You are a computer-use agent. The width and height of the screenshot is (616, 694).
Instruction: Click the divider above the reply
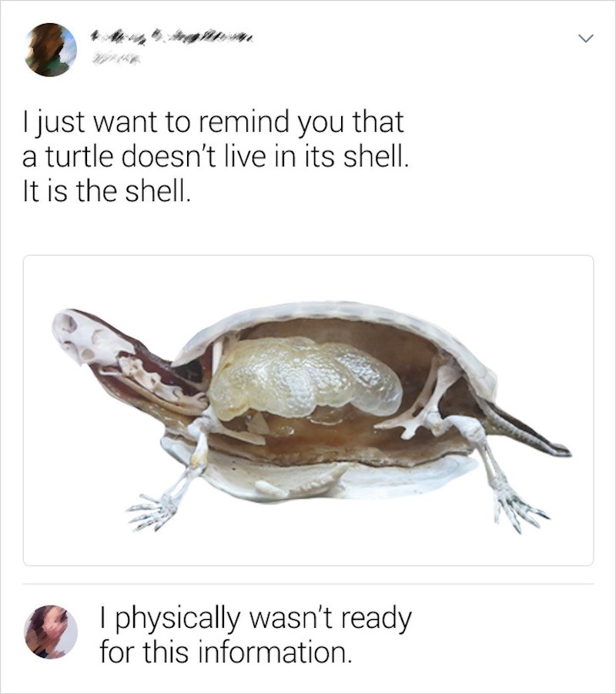(308, 584)
